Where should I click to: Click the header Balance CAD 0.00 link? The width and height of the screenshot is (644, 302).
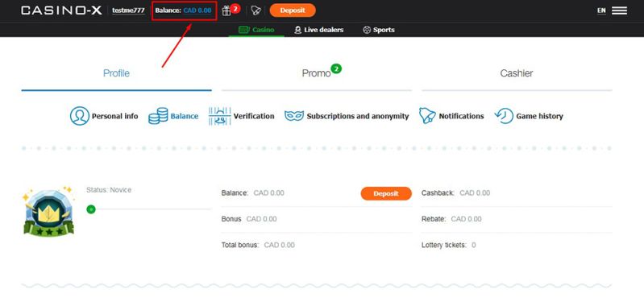click(x=184, y=10)
